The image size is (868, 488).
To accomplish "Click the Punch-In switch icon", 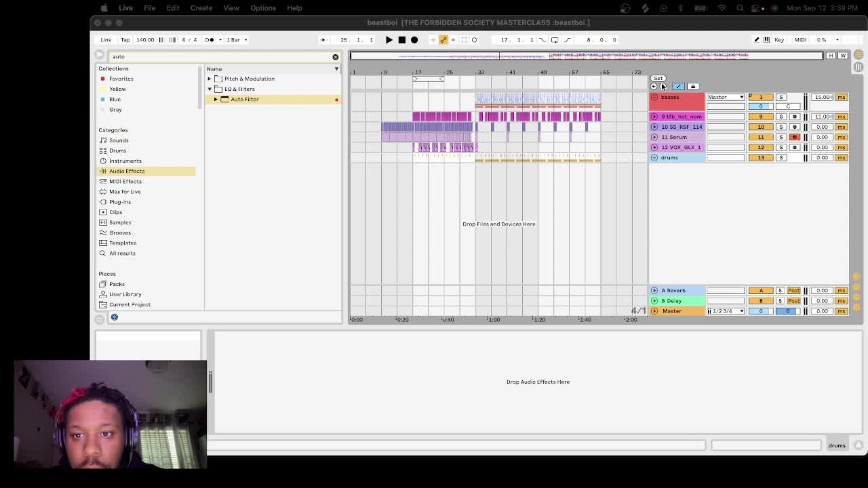I will 542,40.
